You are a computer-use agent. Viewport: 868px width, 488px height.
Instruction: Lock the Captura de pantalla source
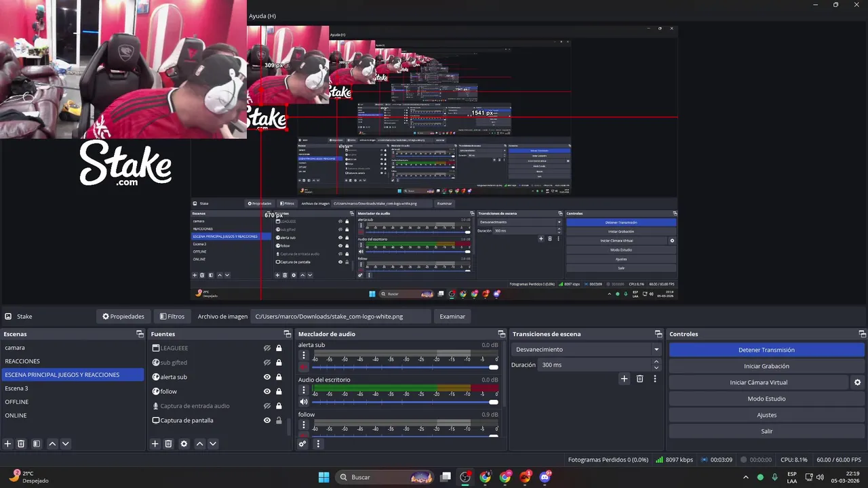pos(279,420)
